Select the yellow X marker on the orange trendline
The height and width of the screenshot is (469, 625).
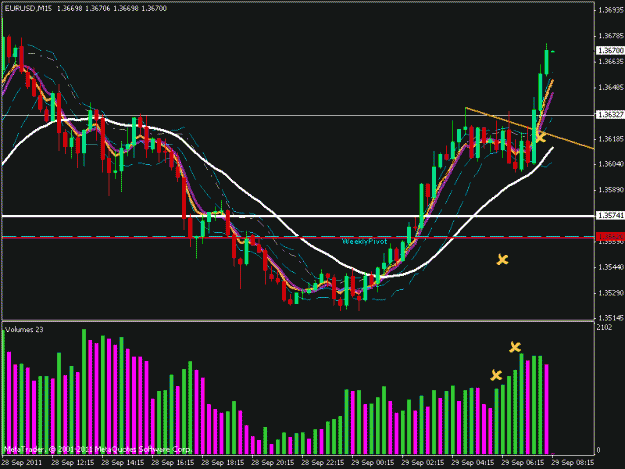click(540, 137)
